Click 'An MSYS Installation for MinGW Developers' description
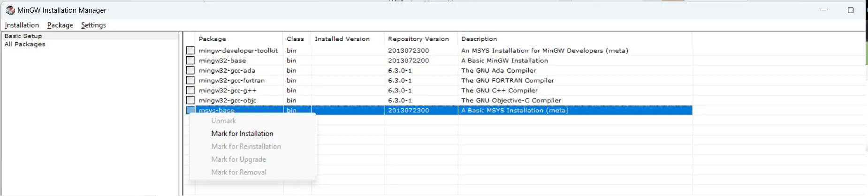 tap(545, 50)
